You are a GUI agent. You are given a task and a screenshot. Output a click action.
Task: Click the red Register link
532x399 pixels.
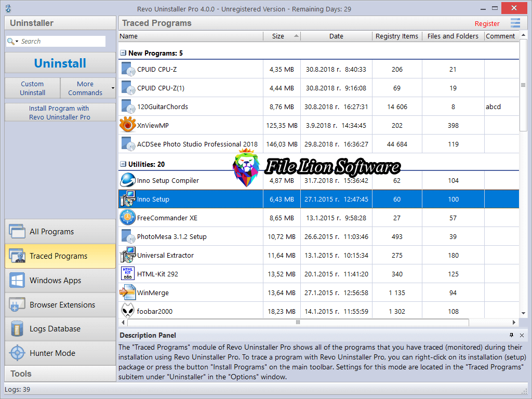(x=487, y=23)
